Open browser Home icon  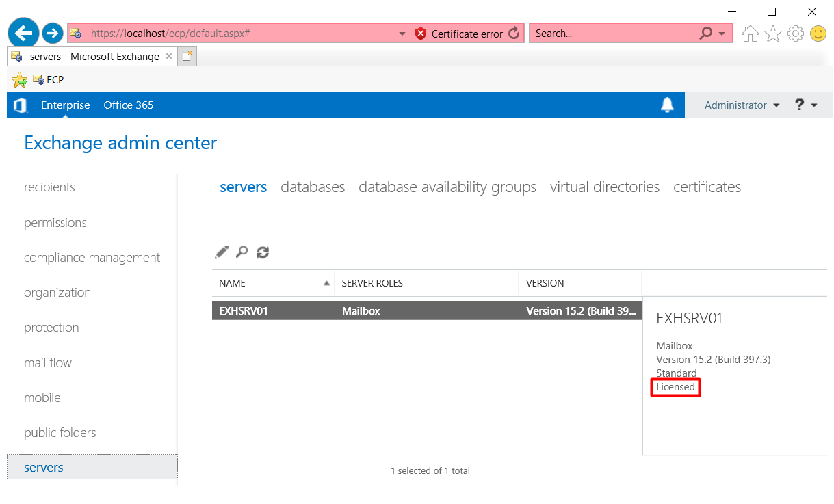pyautogui.click(x=751, y=33)
